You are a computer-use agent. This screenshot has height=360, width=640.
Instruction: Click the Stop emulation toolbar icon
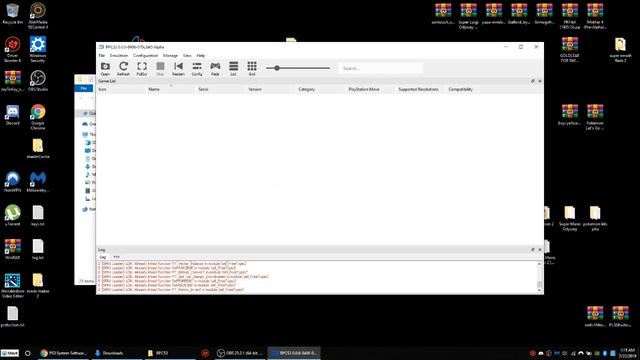point(160,69)
